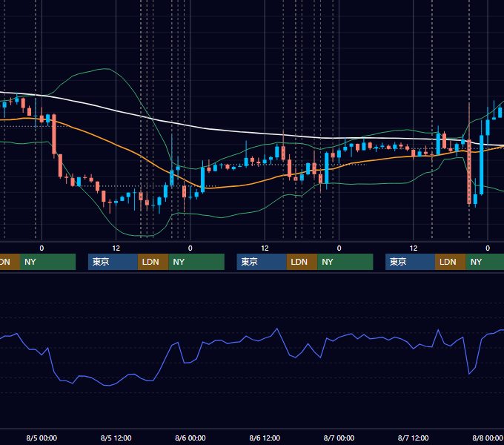Click the hour label 12 above 8/6 12:00
The image size is (504, 445).
tap(265, 248)
